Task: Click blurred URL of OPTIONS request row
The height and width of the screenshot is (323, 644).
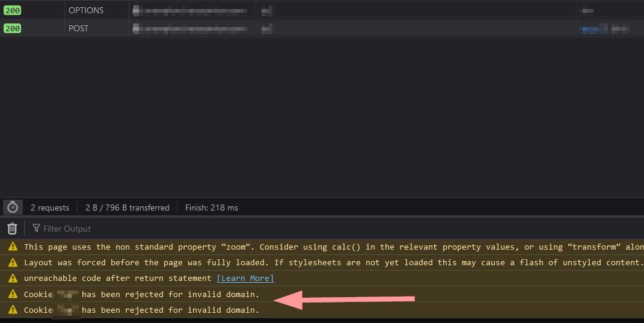Action: (x=190, y=10)
